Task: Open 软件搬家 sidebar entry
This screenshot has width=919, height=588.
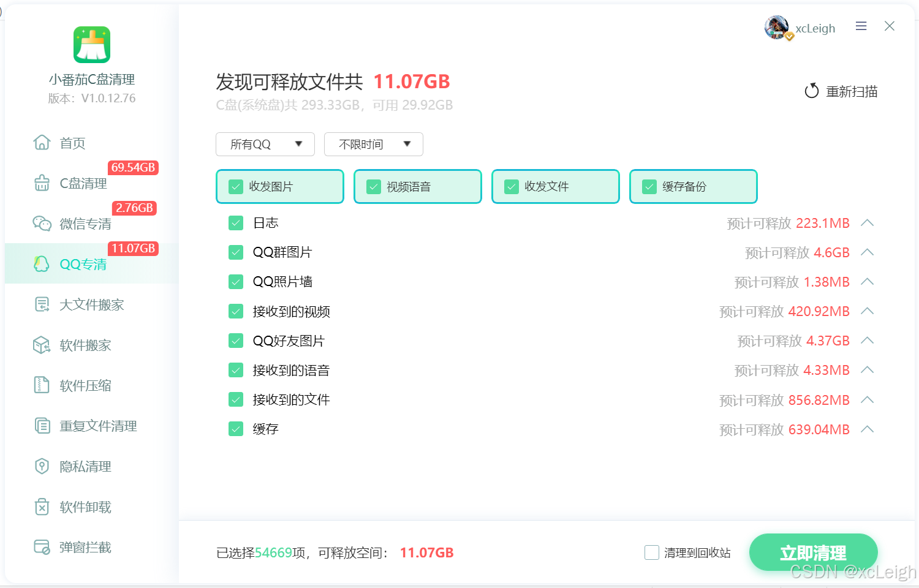Action: (x=92, y=345)
